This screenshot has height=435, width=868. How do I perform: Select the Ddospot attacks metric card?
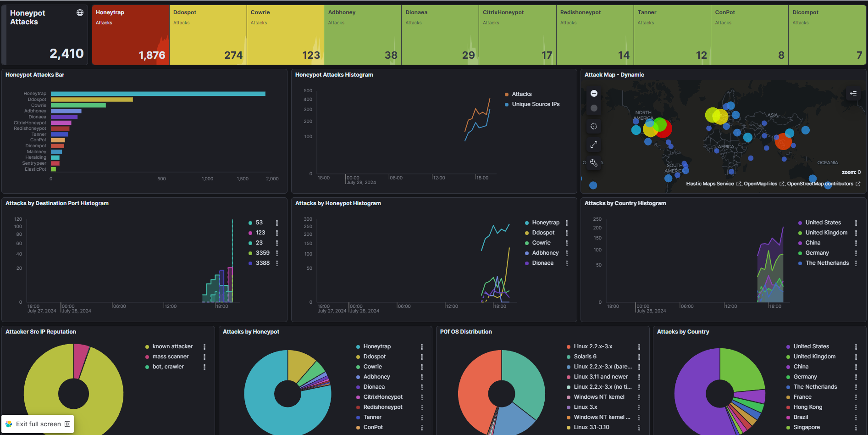pyautogui.click(x=208, y=35)
